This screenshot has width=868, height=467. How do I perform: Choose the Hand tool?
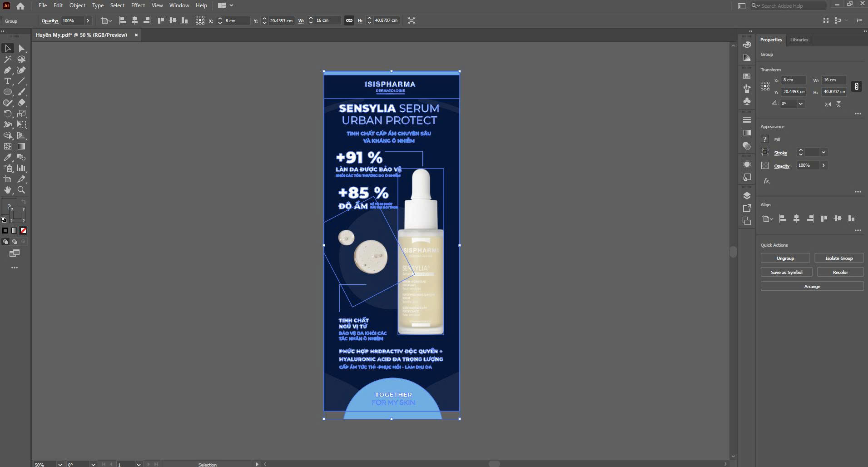pyautogui.click(x=8, y=190)
